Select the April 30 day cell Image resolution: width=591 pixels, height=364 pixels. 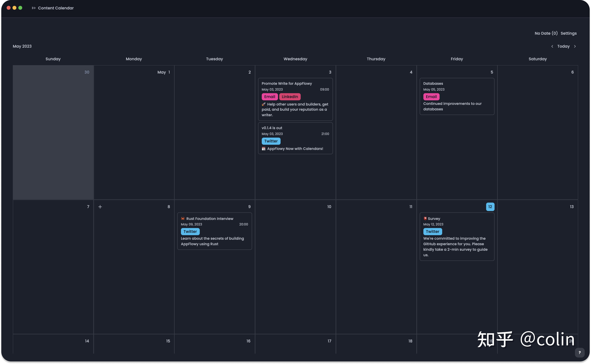[x=53, y=132]
